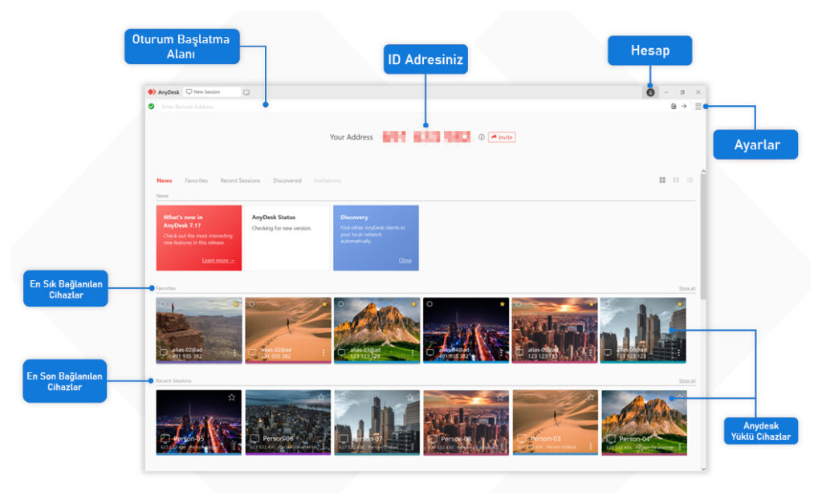Image resolution: width=822 pixels, height=504 pixels.
Task: Click the add-session monitor icon in title bar
Action: [x=246, y=92]
